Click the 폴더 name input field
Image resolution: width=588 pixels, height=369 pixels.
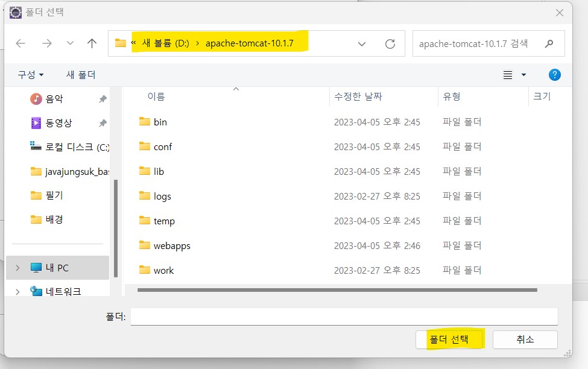[344, 317]
